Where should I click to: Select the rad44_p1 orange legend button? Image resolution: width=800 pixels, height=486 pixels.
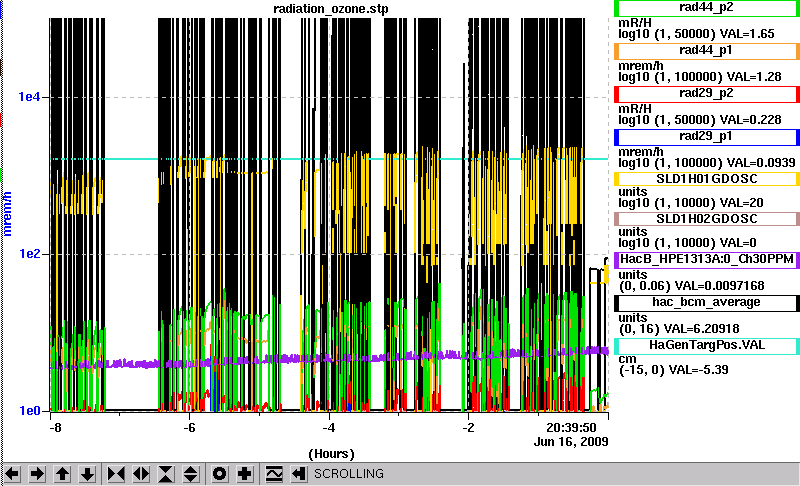coord(707,51)
